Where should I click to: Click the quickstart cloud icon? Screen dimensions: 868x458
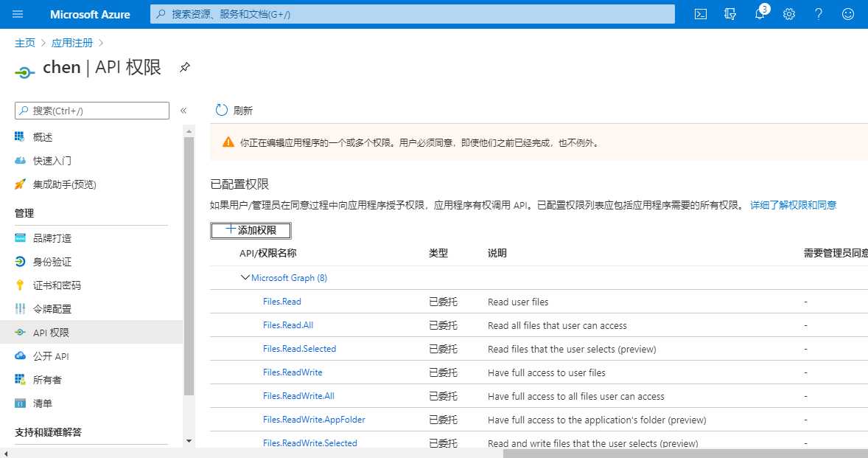pos(20,161)
